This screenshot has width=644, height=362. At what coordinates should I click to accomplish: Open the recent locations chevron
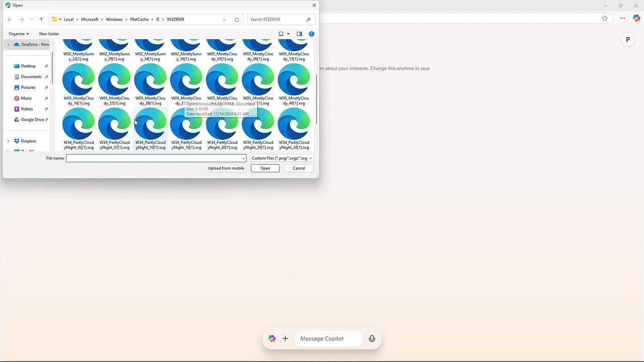[x=32, y=20]
